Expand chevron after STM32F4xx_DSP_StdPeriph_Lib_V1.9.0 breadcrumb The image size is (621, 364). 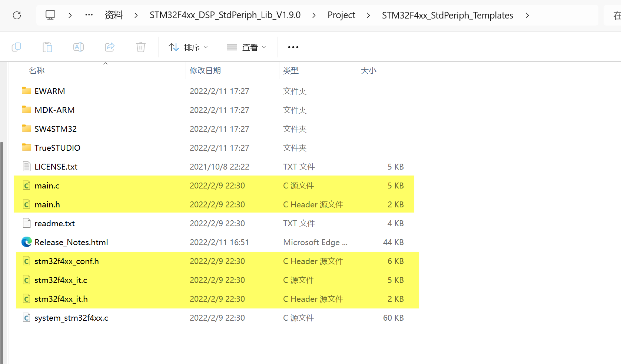pyautogui.click(x=314, y=15)
